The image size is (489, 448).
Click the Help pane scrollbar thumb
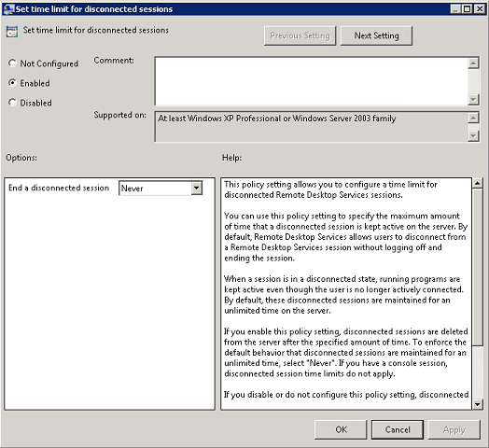tap(477, 267)
